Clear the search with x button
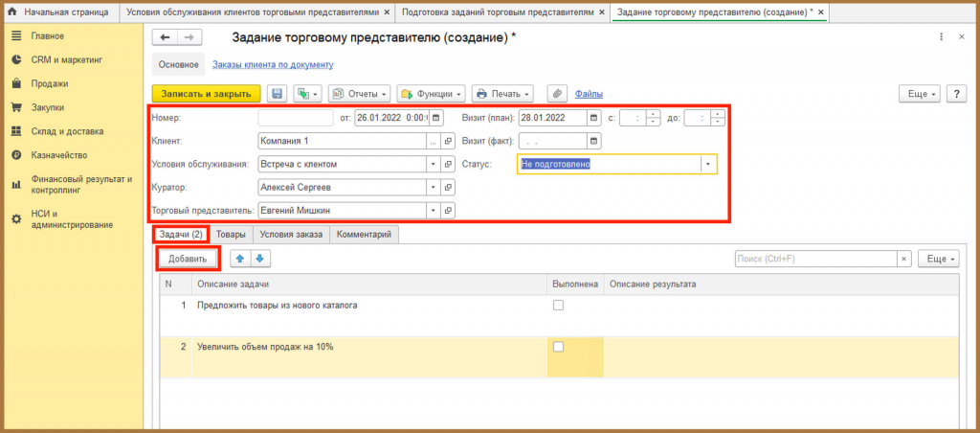Viewport: 980px width, 433px height. [904, 259]
